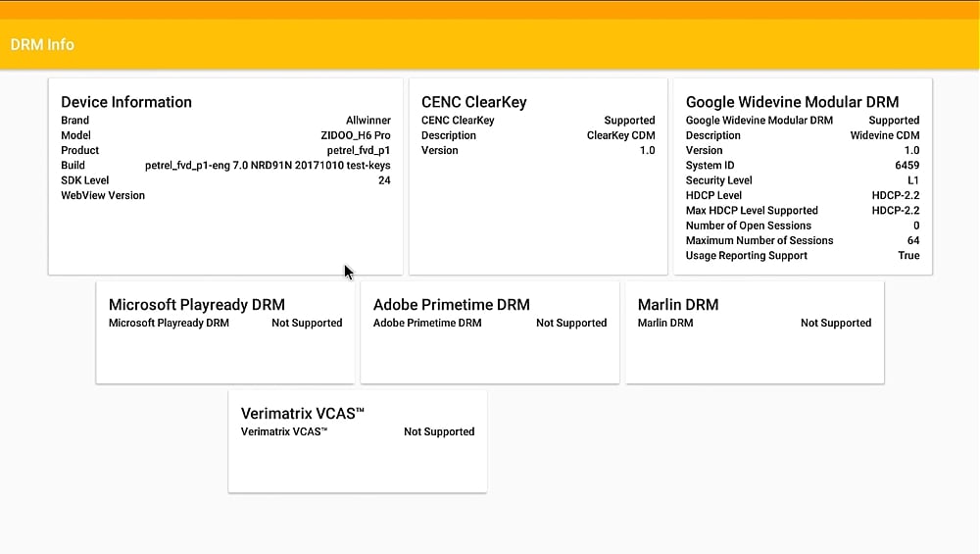The height and width of the screenshot is (554, 980).
Task: Select the Widevine Supported status value
Action: click(894, 120)
